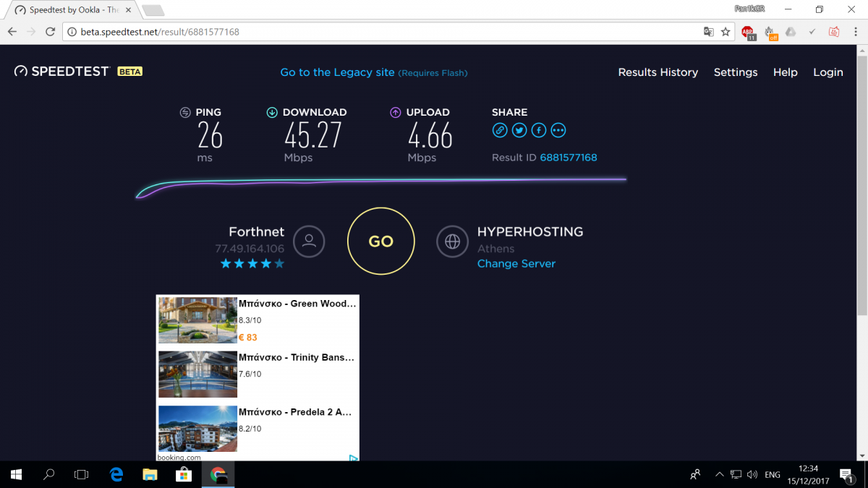Click the Forthnet user profile icon
This screenshot has height=488, width=868.
coord(309,241)
